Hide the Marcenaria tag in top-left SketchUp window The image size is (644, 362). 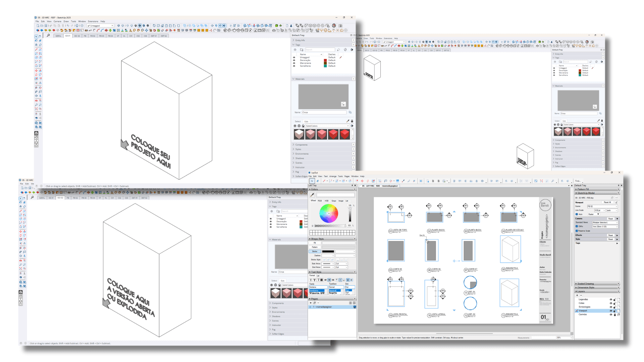(x=294, y=63)
